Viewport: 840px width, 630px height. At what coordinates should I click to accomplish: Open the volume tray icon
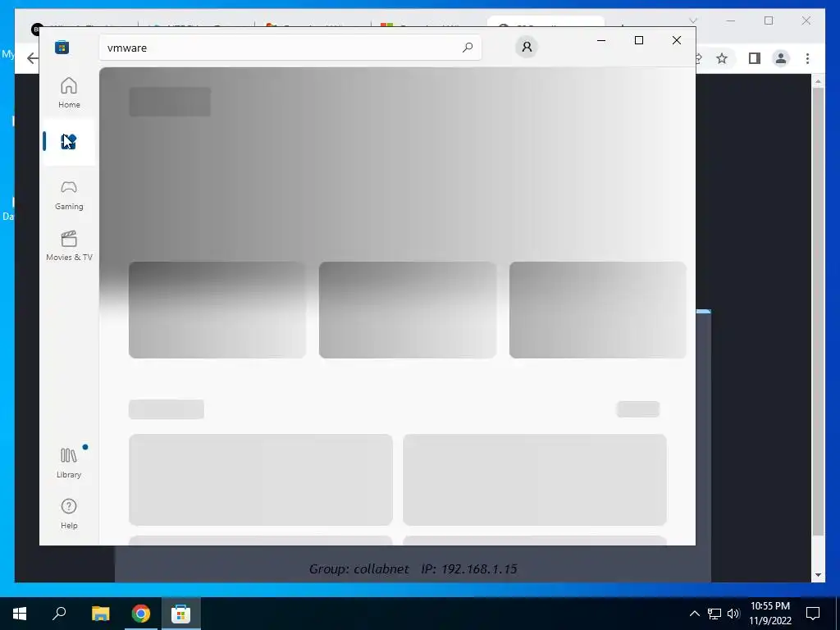733,614
